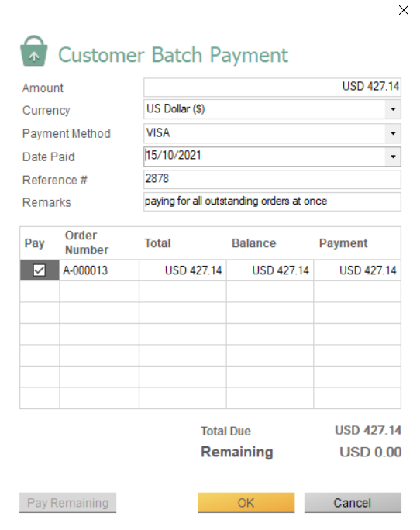Expand the Payment Method dropdown
The height and width of the screenshot is (530, 420).
click(393, 133)
